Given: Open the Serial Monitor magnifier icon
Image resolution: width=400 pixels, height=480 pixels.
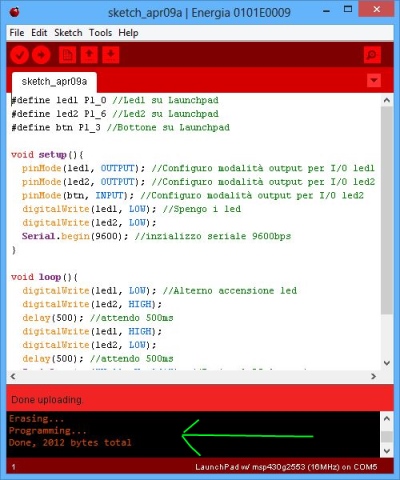Looking at the screenshot, I should (372, 55).
